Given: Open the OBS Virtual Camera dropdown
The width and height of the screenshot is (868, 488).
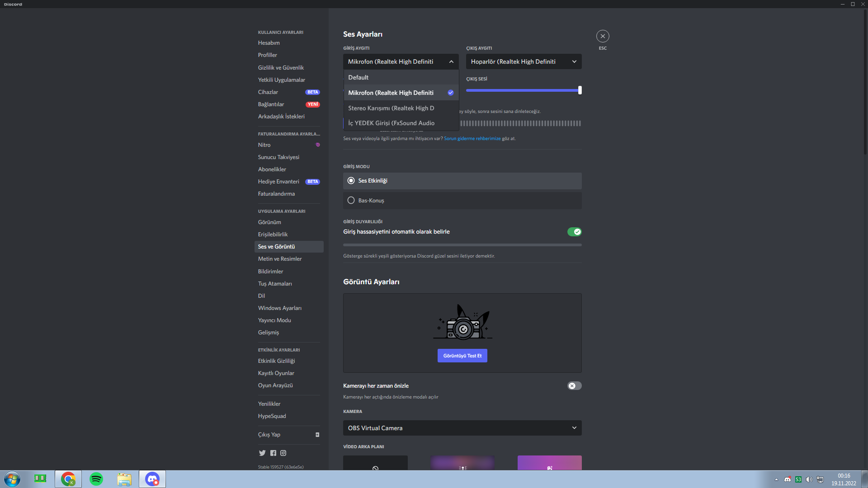Looking at the screenshot, I should pyautogui.click(x=462, y=428).
